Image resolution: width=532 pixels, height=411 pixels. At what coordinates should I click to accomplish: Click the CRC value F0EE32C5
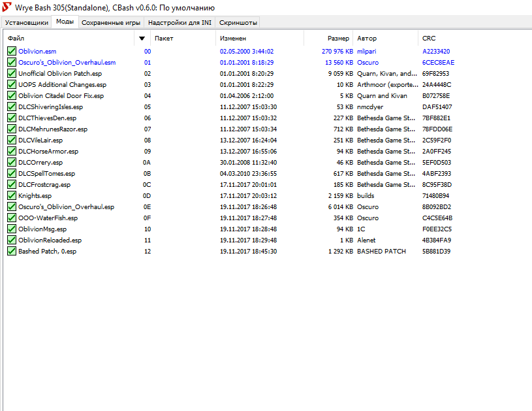coord(437,229)
